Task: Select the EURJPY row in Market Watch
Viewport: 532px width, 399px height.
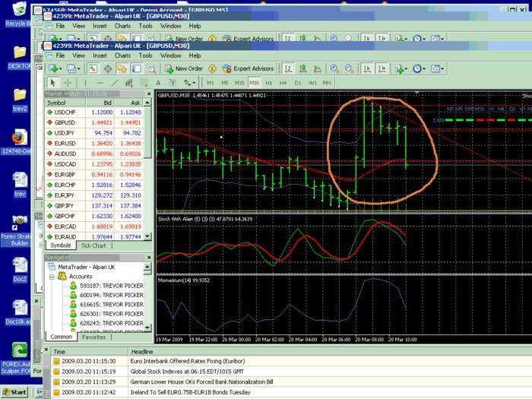Action: 94,195
